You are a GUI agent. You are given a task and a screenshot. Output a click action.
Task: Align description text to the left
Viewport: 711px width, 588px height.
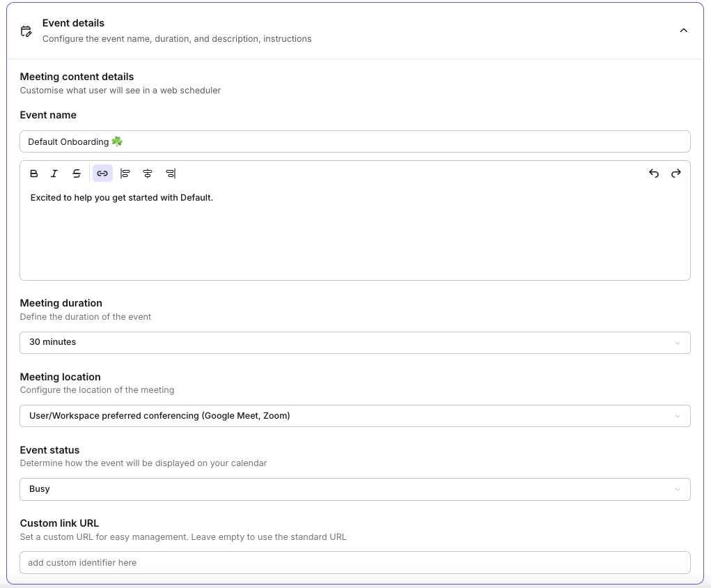coord(125,173)
